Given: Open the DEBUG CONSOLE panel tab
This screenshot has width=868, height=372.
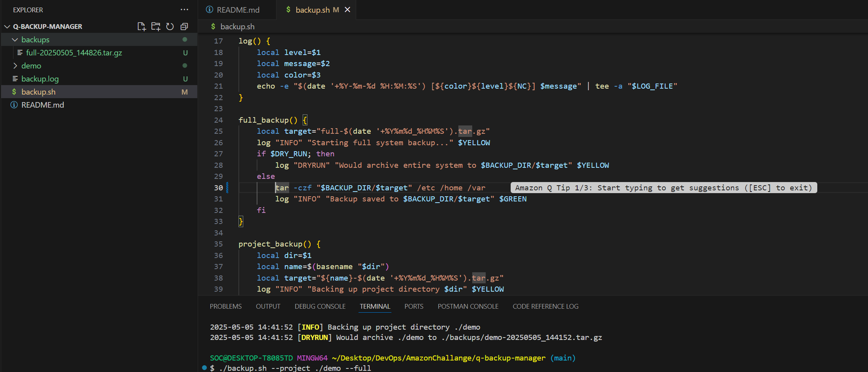Looking at the screenshot, I should (320, 306).
